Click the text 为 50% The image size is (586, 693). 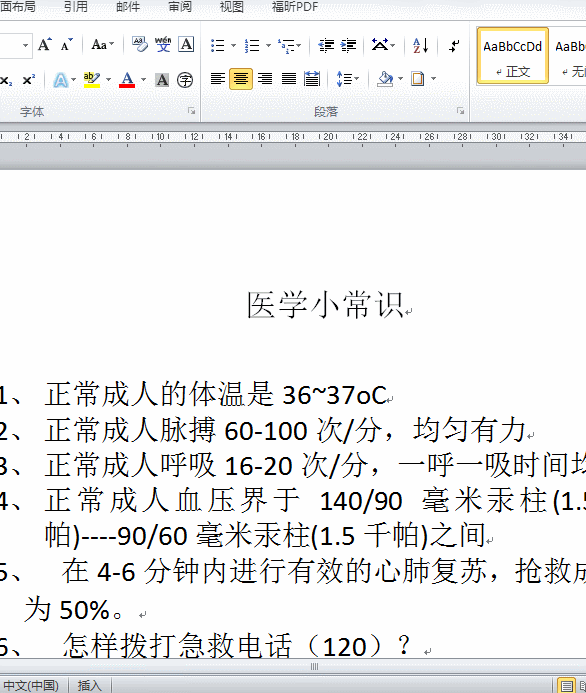coord(67,610)
